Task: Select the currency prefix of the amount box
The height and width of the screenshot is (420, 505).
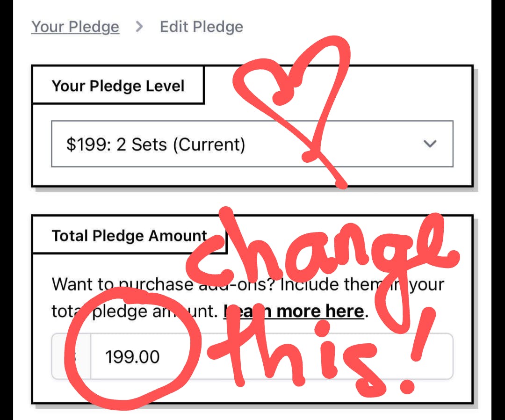Action: coord(70,356)
